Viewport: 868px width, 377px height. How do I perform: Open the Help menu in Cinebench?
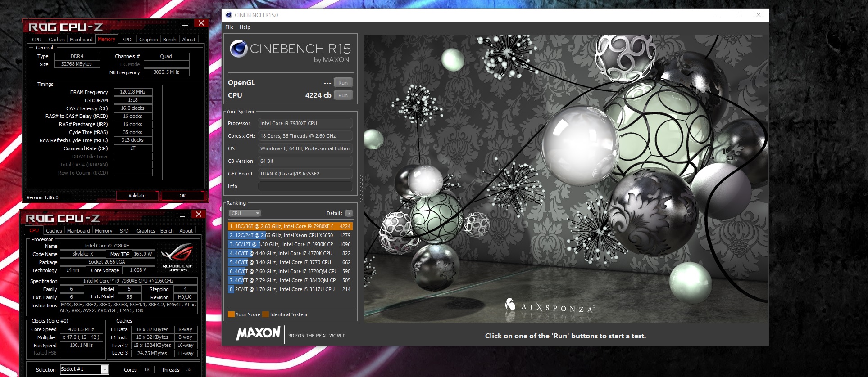tap(245, 27)
